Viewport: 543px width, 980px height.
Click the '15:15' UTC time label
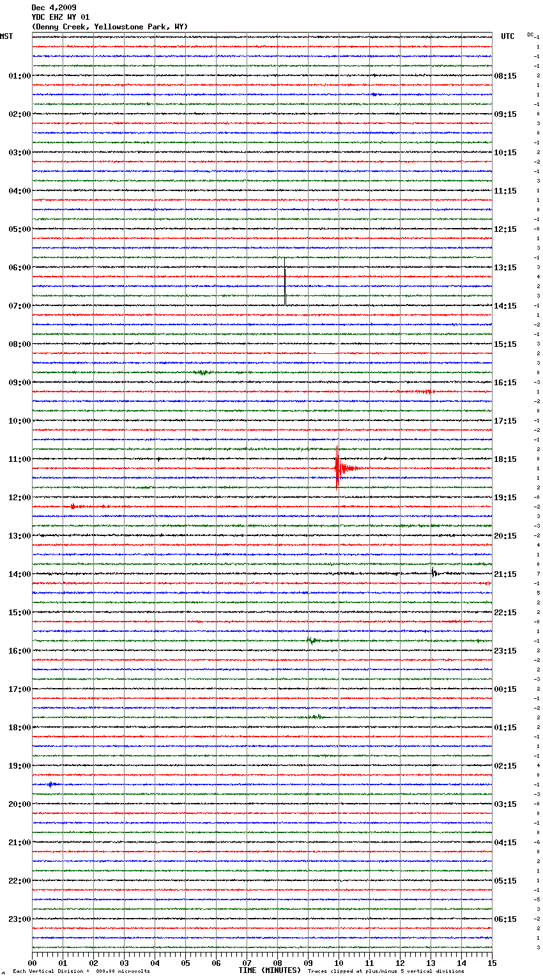505,344
